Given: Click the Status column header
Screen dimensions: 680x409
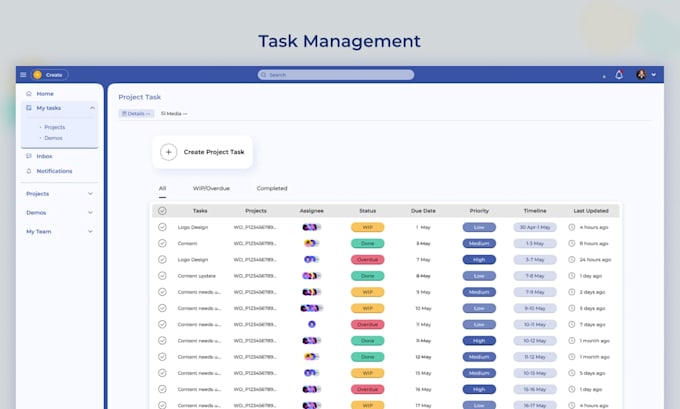Looking at the screenshot, I should tap(367, 211).
